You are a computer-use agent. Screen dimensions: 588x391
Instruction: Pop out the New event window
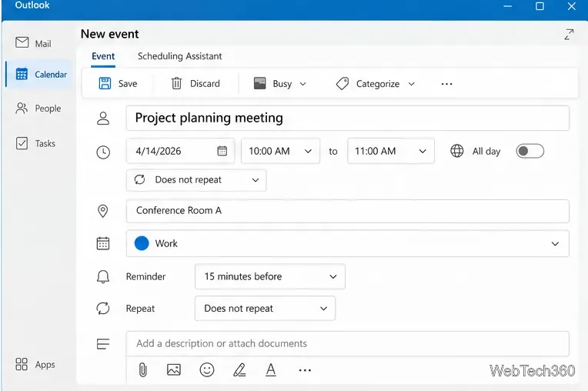[x=569, y=34]
